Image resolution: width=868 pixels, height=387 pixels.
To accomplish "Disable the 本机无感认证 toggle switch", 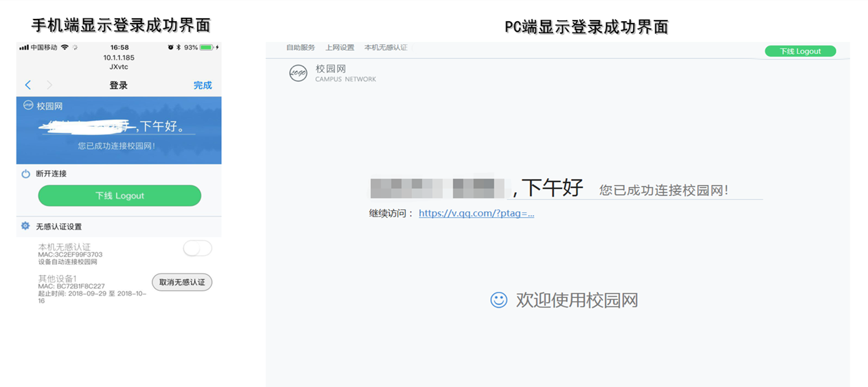I will (197, 250).
